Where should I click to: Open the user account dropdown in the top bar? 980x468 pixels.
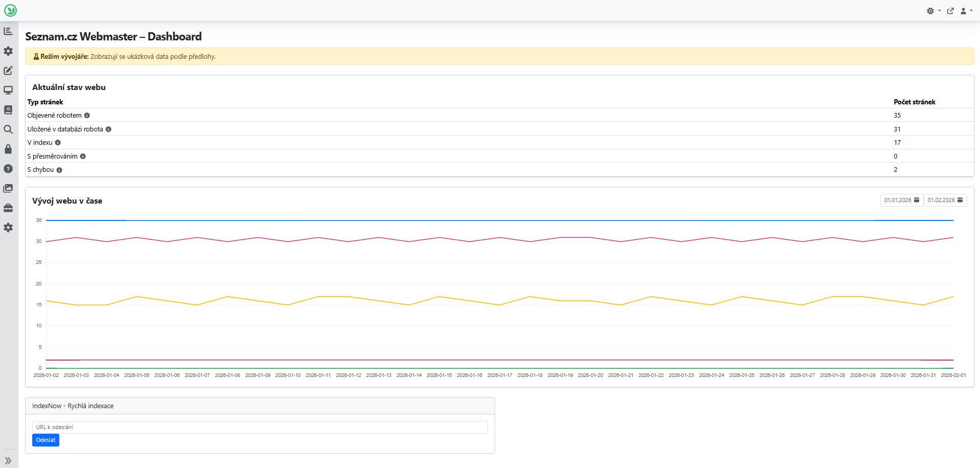[966, 11]
